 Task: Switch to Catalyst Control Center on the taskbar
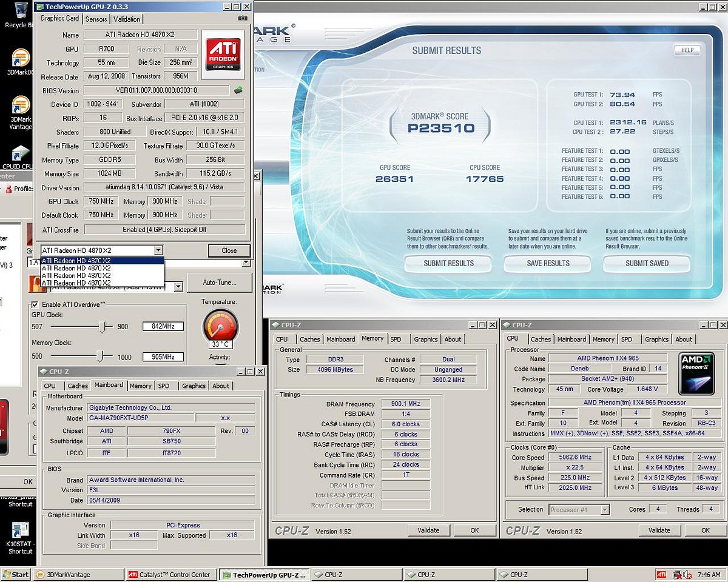point(172,575)
